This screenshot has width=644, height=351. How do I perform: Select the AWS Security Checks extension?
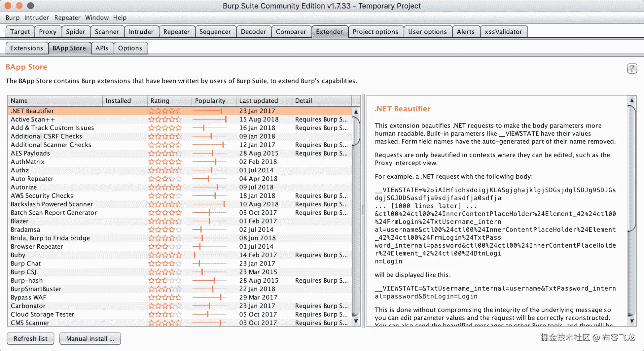(x=180, y=196)
